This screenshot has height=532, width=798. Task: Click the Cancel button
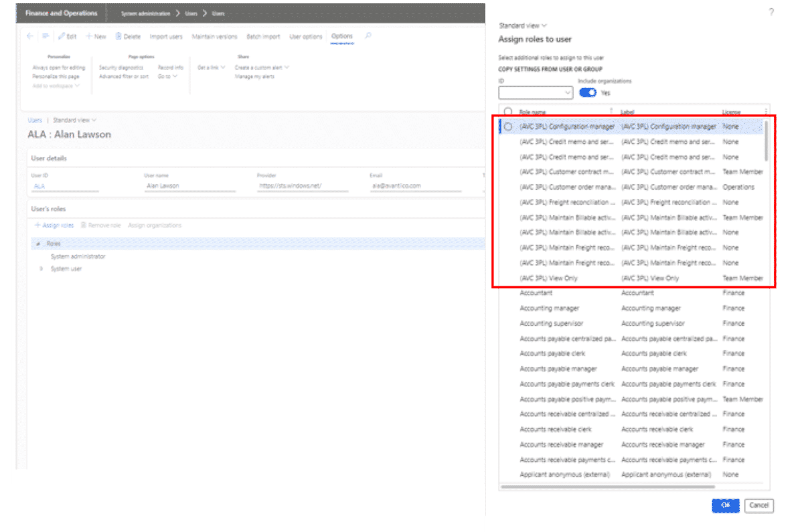pos(758,505)
